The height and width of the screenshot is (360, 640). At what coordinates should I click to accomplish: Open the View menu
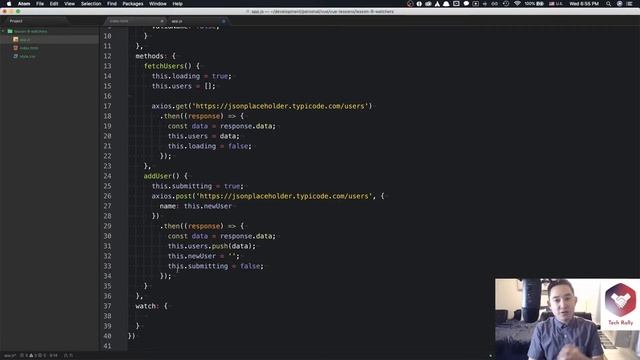[x=69, y=4]
